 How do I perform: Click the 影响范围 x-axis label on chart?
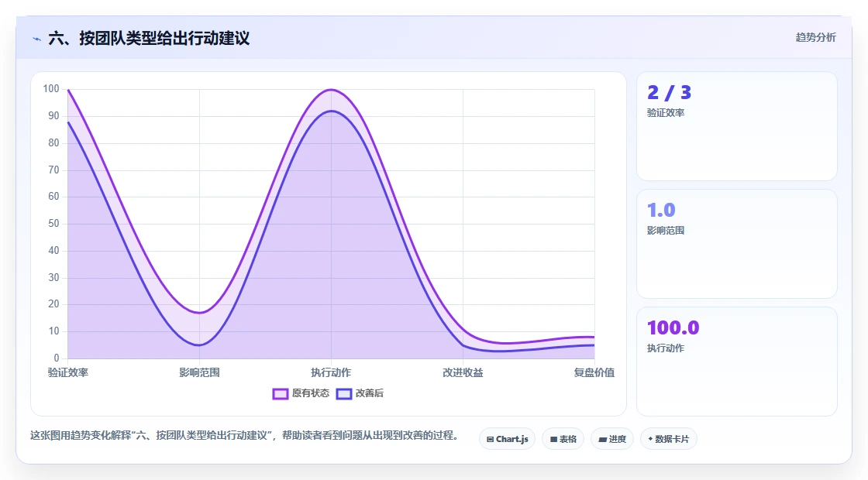tap(199, 372)
